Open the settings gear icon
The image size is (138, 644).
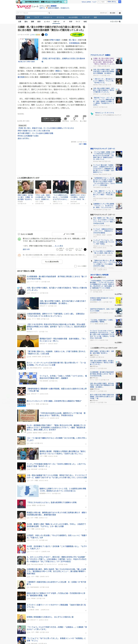click(x=120, y=13)
